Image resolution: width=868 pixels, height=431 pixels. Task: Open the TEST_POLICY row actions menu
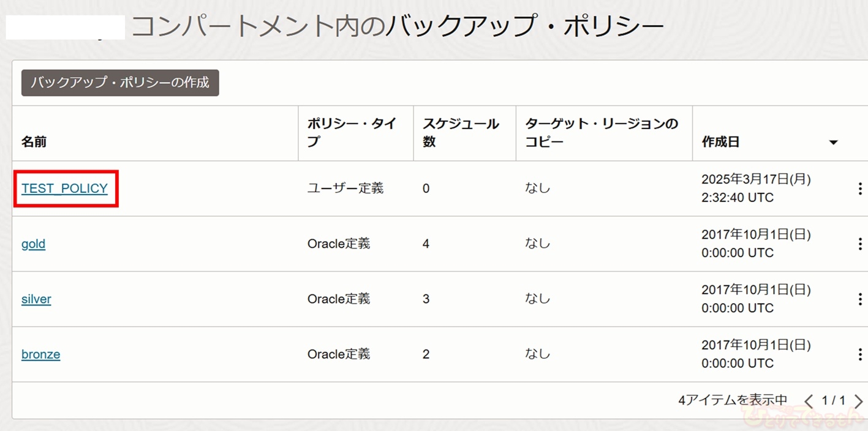(859, 189)
